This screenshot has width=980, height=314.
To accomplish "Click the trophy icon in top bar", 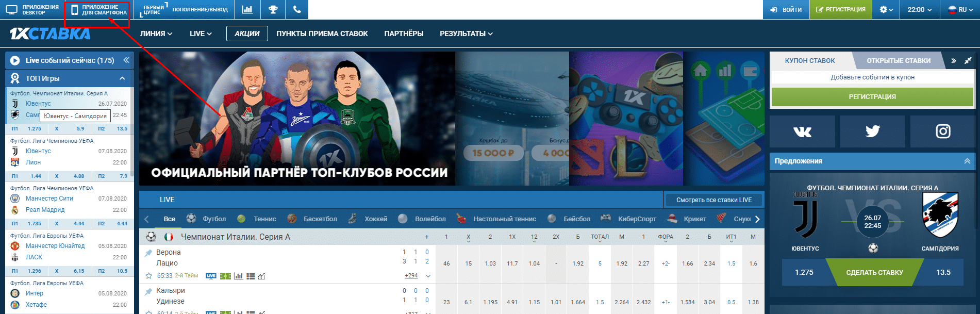I will 273,9.
